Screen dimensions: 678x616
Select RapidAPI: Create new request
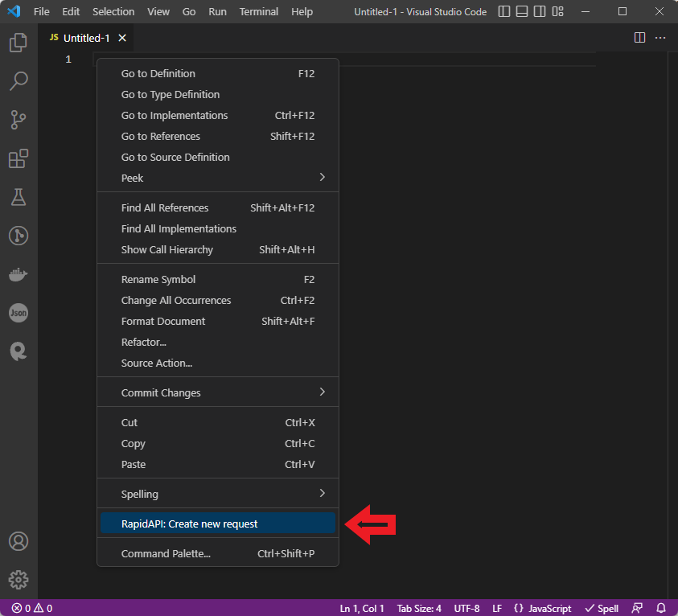(x=218, y=524)
